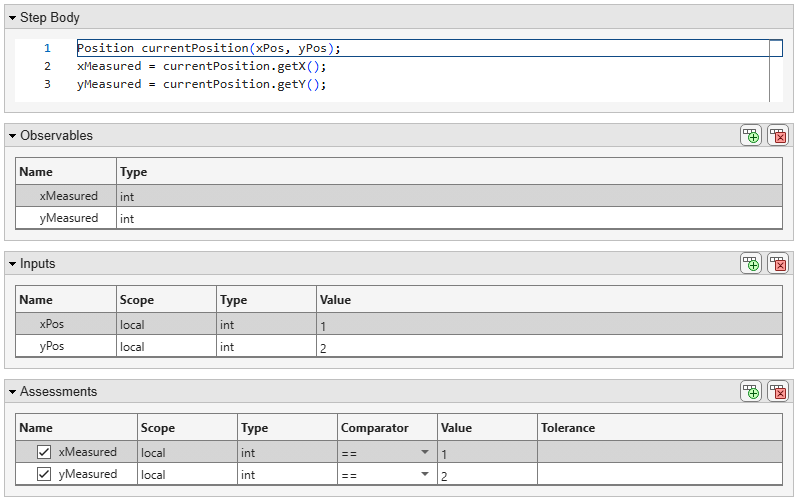Add a new row to Observables

pyautogui.click(x=751, y=135)
